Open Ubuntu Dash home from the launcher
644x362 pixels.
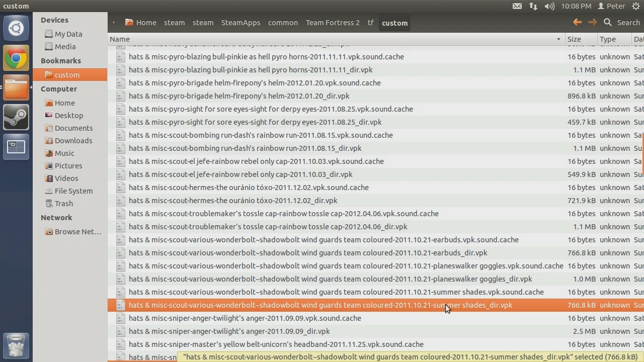(16, 28)
